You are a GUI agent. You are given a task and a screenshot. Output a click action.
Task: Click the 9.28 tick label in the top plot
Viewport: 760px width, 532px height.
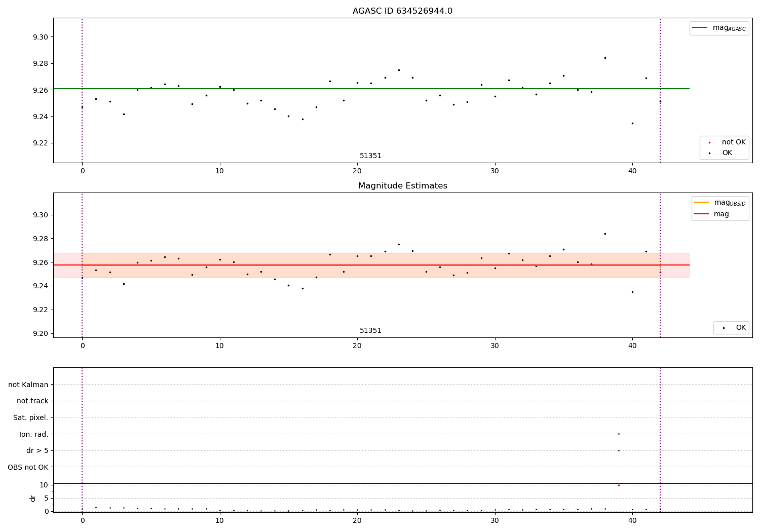click(41, 63)
